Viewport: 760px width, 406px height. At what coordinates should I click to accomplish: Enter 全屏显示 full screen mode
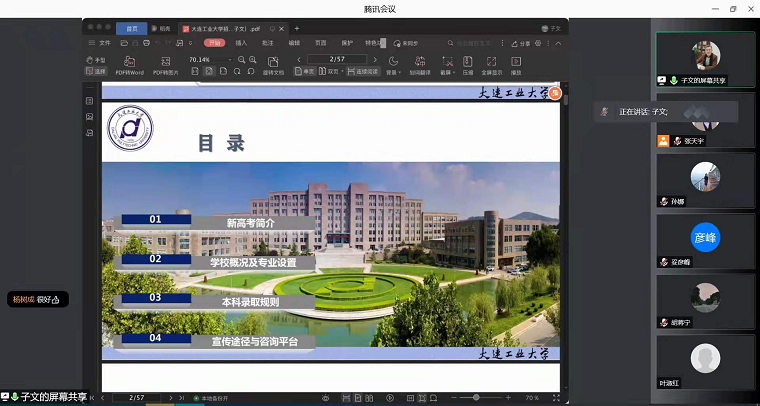click(x=491, y=65)
